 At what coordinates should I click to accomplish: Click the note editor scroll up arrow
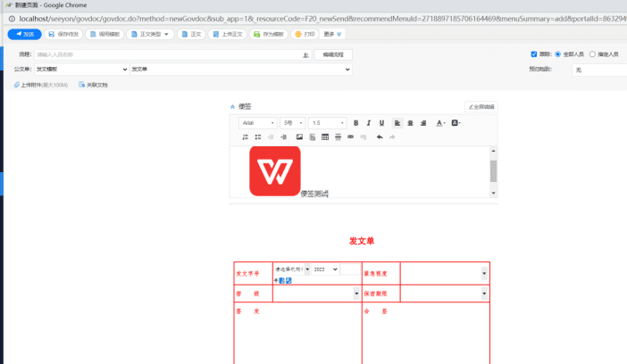point(493,151)
